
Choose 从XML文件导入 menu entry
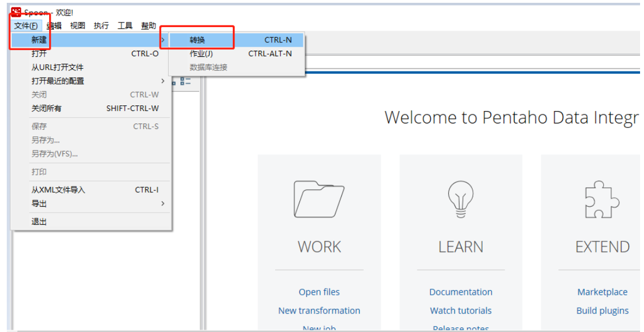90,190
